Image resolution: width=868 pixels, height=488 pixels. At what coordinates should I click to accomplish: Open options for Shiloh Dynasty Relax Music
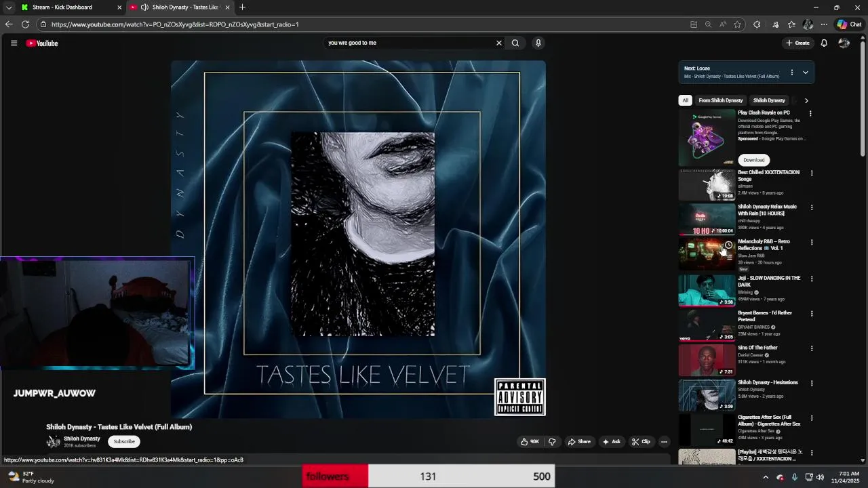coord(811,207)
